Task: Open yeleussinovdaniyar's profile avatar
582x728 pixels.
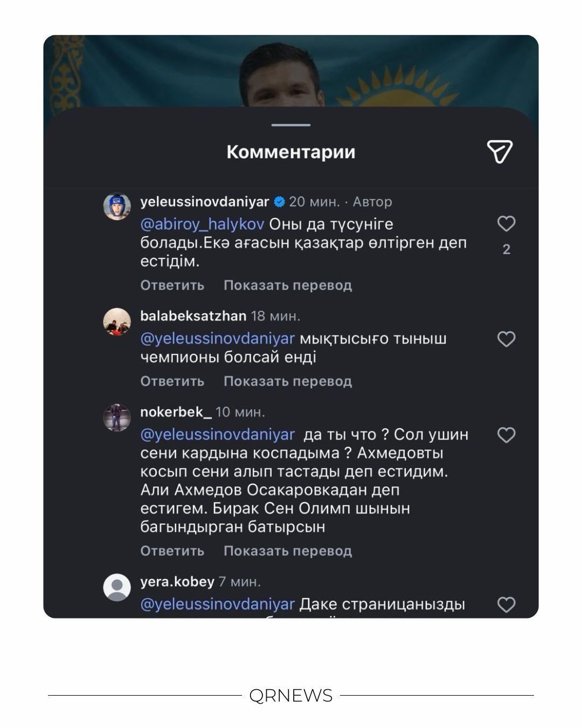Action: tap(117, 207)
